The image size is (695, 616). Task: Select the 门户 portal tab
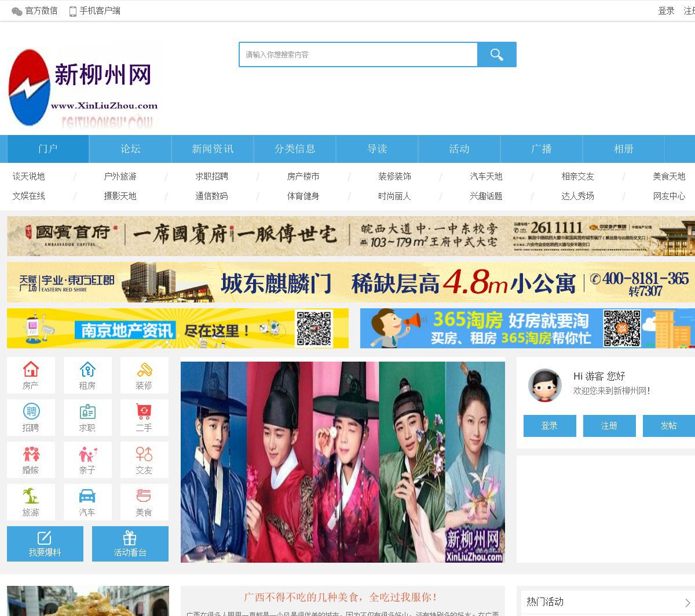coord(47,149)
